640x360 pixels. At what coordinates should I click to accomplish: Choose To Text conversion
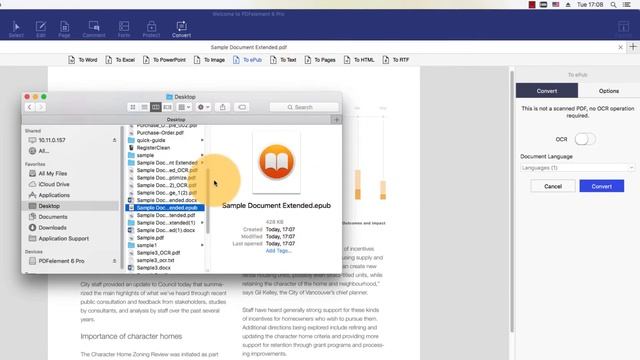click(x=283, y=60)
